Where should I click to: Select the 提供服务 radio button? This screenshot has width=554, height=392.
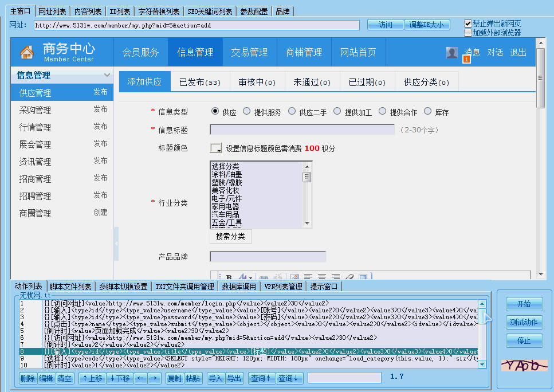coord(246,112)
